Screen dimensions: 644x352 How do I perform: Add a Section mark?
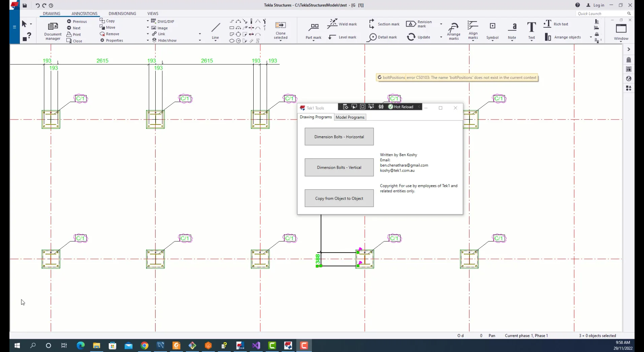pos(384,24)
